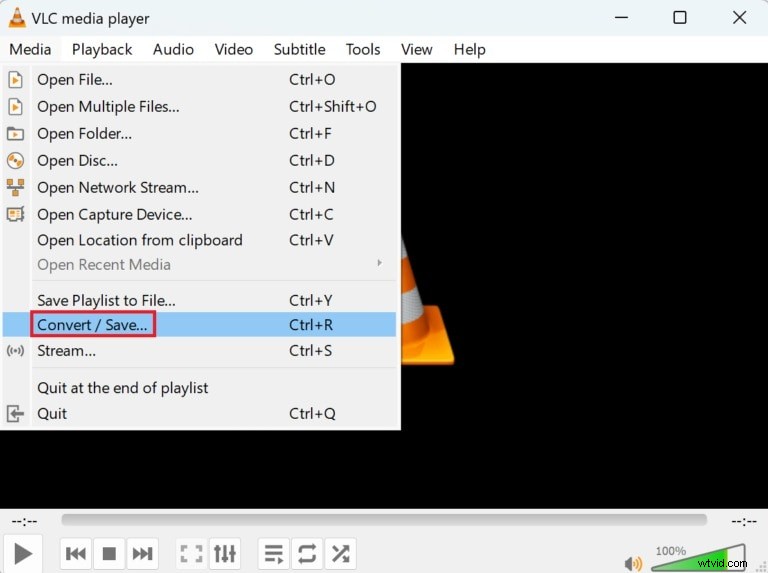This screenshot has height=573, width=768.
Task: Click the Play button
Action: [23, 554]
